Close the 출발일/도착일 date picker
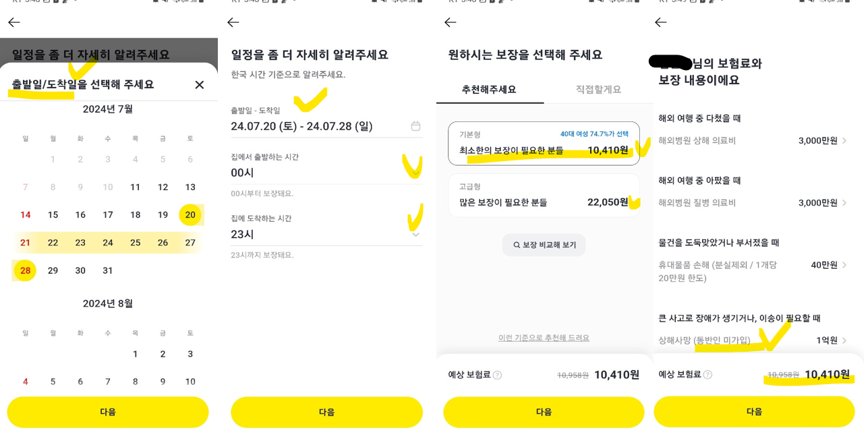 coord(199,85)
